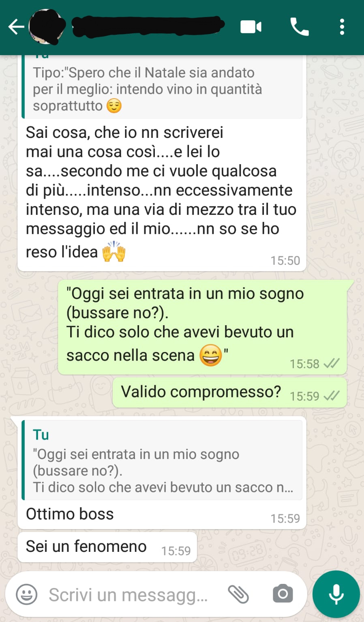364x622 pixels.
Task: Tap the paperclip attachment icon
Action: click(x=238, y=595)
